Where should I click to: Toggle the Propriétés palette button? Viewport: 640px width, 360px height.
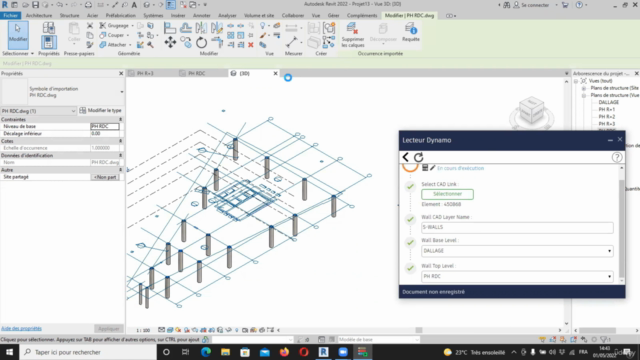pyautogui.click(x=49, y=42)
